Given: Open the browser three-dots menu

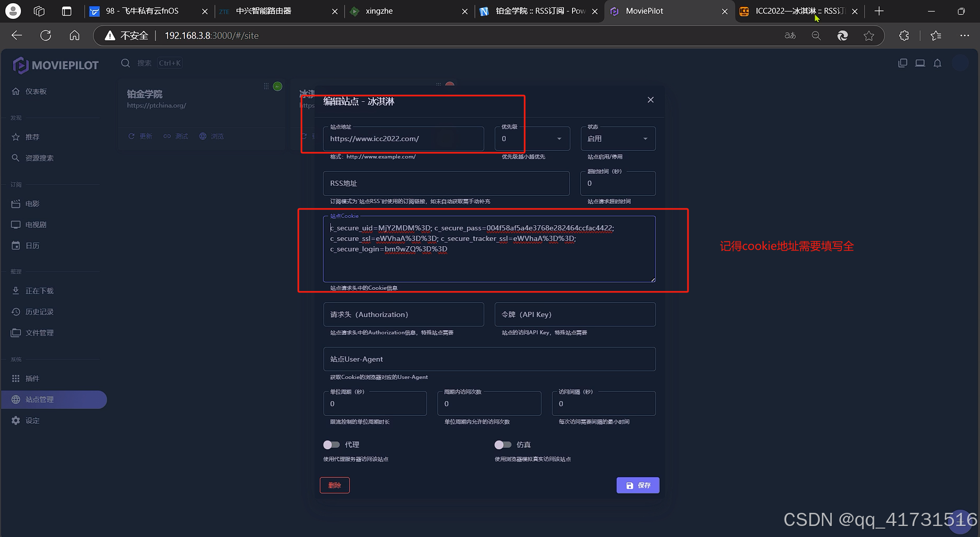Looking at the screenshot, I should pos(965,36).
